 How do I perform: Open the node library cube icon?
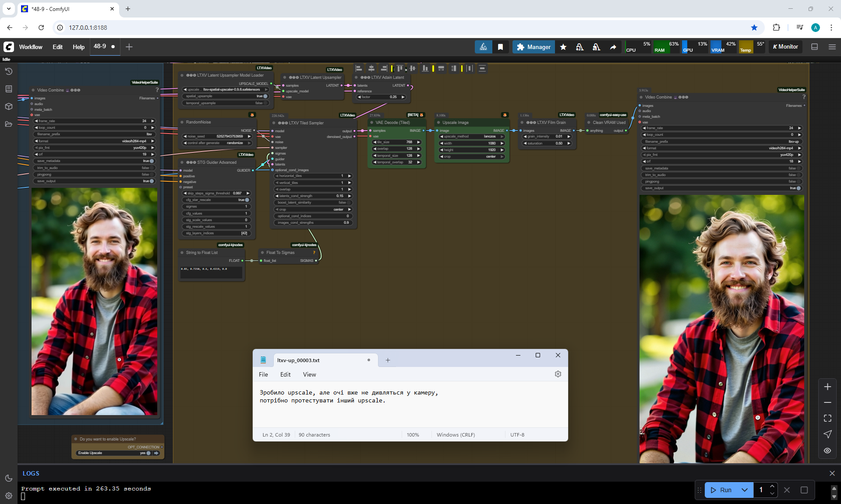pyautogui.click(x=8, y=106)
